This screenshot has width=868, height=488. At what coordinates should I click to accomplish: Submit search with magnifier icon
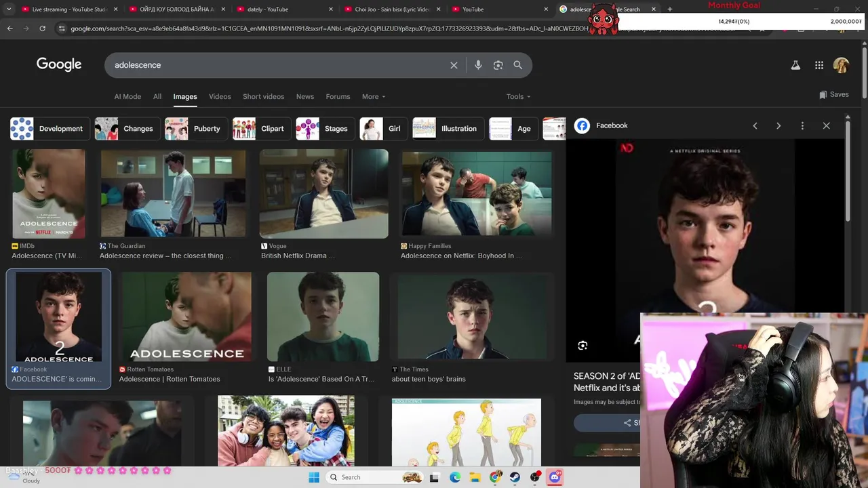[518, 65]
